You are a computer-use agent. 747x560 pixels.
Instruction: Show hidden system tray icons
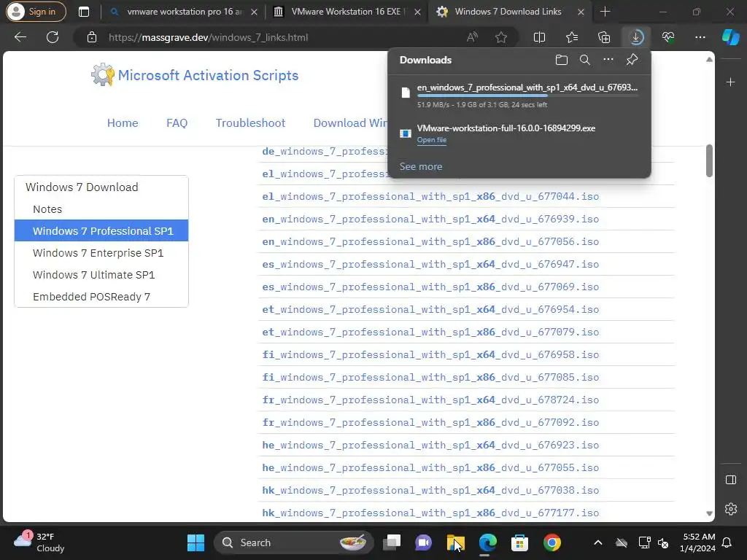click(x=598, y=542)
